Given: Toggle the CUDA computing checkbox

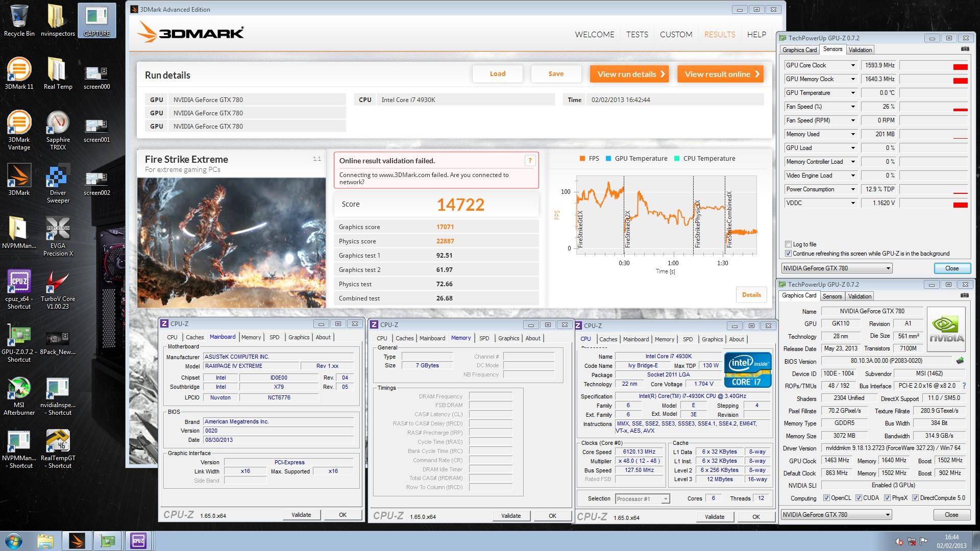Looking at the screenshot, I should point(859,498).
